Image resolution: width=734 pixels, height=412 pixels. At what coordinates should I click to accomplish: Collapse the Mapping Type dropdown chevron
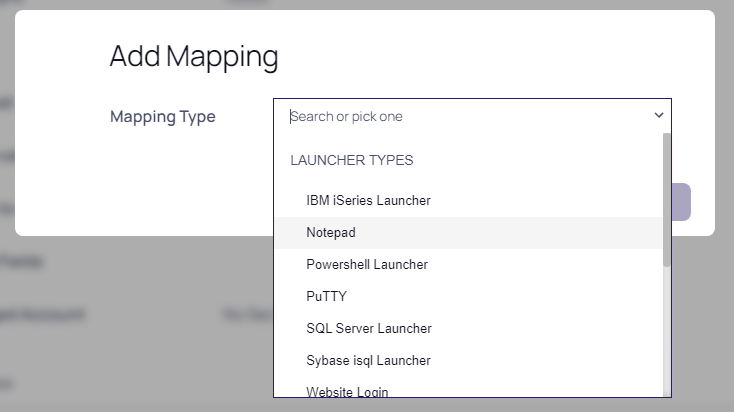(x=659, y=115)
